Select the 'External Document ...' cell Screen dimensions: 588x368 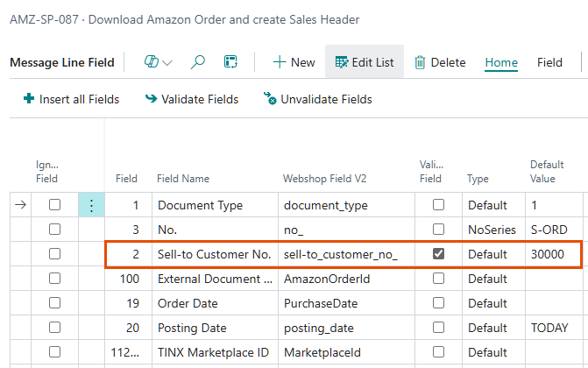coord(216,279)
